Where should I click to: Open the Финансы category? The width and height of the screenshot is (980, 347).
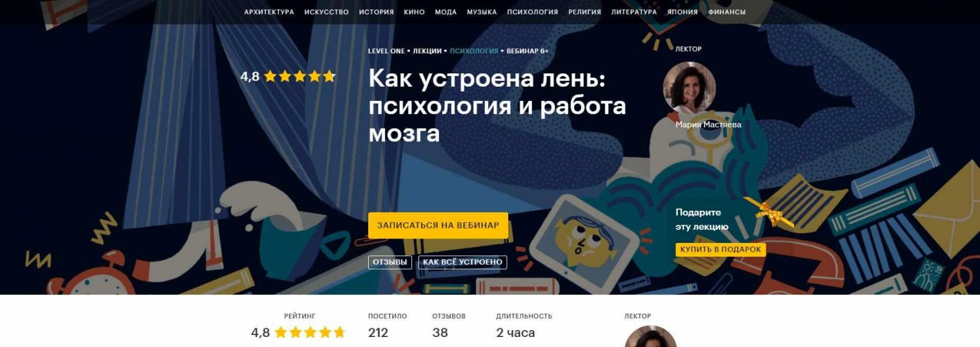(x=727, y=12)
